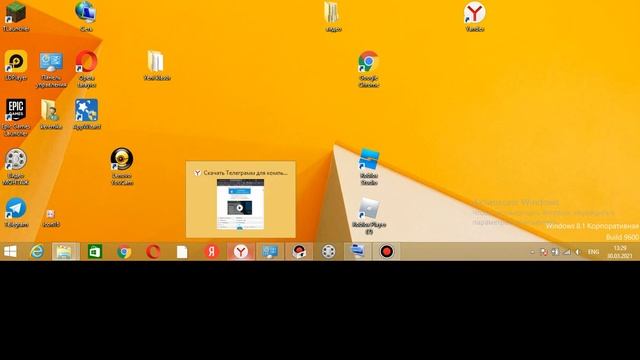The width and height of the screenshot is (640, 360).
Task: Open the Control Panel desktop shortcut
Action: coord(51,69)
